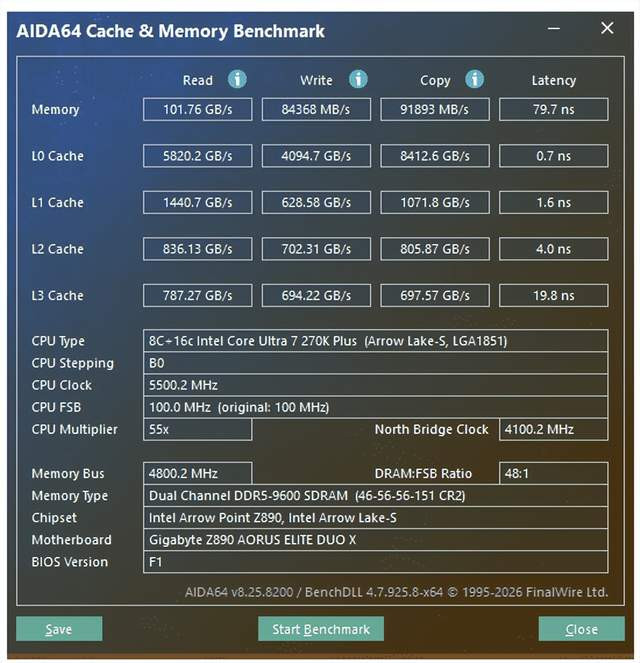Click the Save button

point(59,629)
